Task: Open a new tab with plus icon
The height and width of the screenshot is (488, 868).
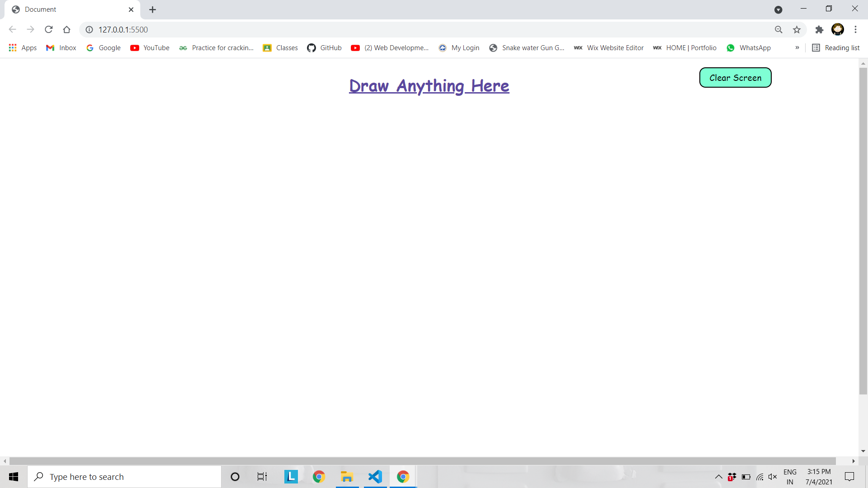Action: pos(153,9)
